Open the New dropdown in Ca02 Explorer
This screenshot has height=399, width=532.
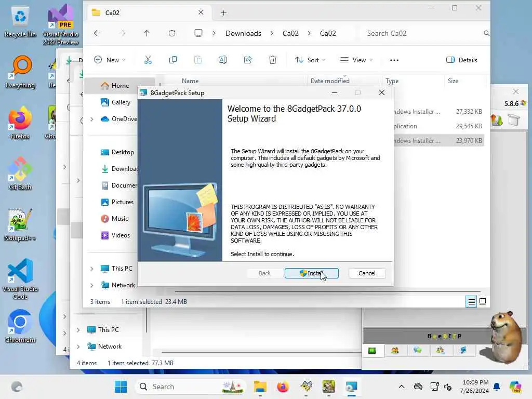coord(110,60)
